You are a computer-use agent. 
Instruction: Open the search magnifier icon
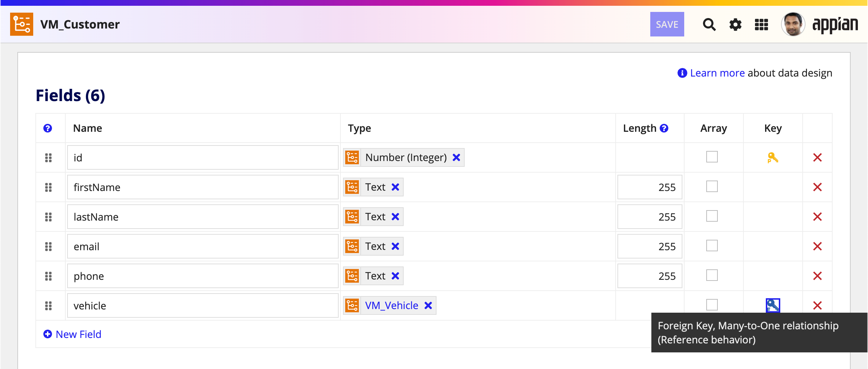(x=709, y=25)
